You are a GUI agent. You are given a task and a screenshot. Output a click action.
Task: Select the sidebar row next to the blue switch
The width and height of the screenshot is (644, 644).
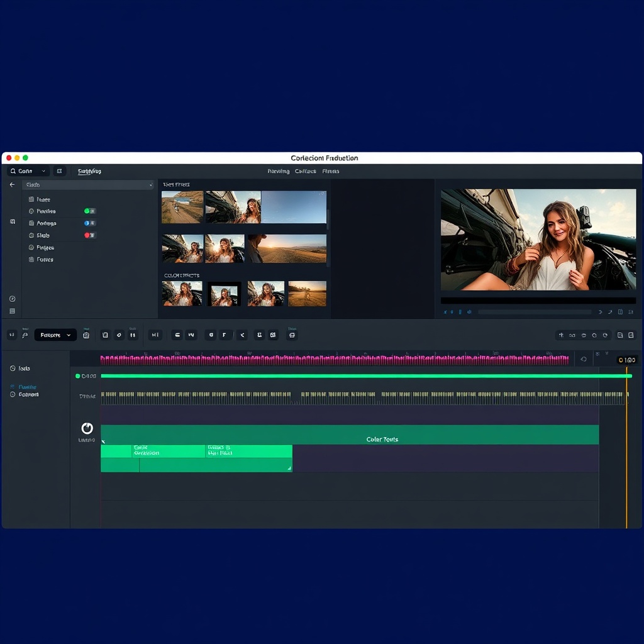[42, 223]
